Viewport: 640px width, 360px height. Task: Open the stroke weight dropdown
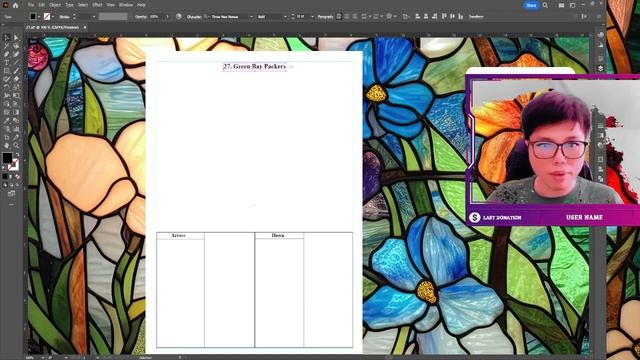(x=94, y=17)
